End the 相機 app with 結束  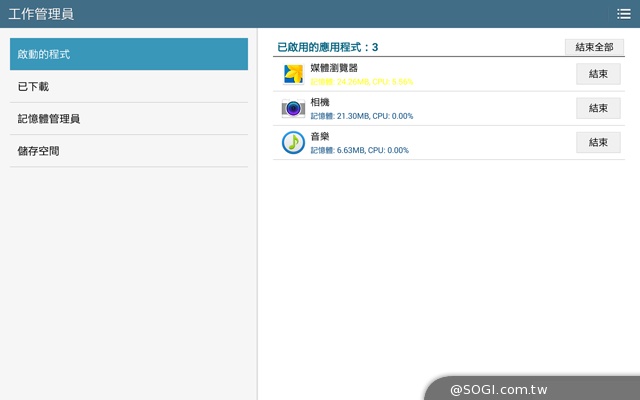(x=598, y=108)
